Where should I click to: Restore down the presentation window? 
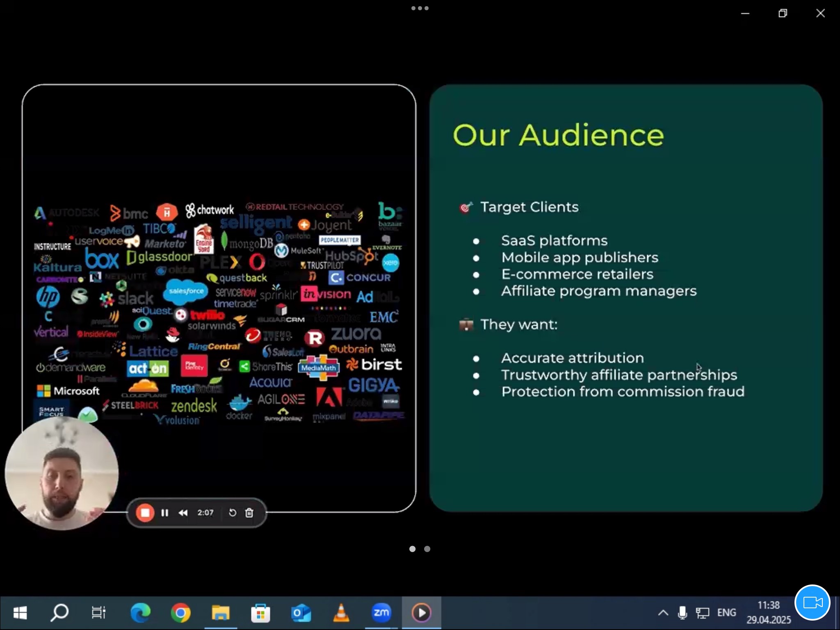pos(783,14)
